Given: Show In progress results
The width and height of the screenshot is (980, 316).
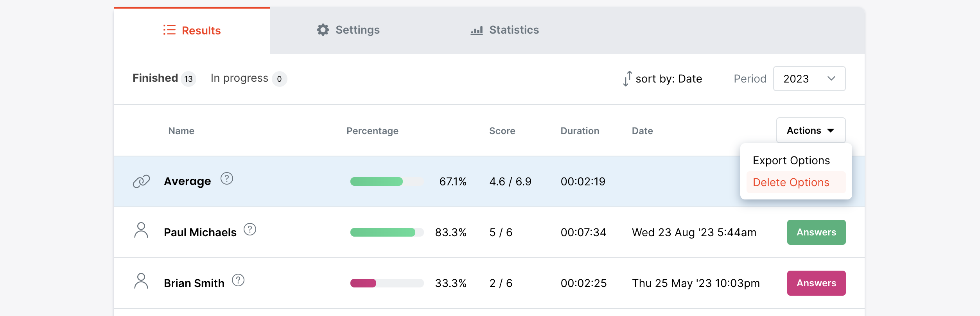Looking at the screenshot, I should tap(239, 78).
